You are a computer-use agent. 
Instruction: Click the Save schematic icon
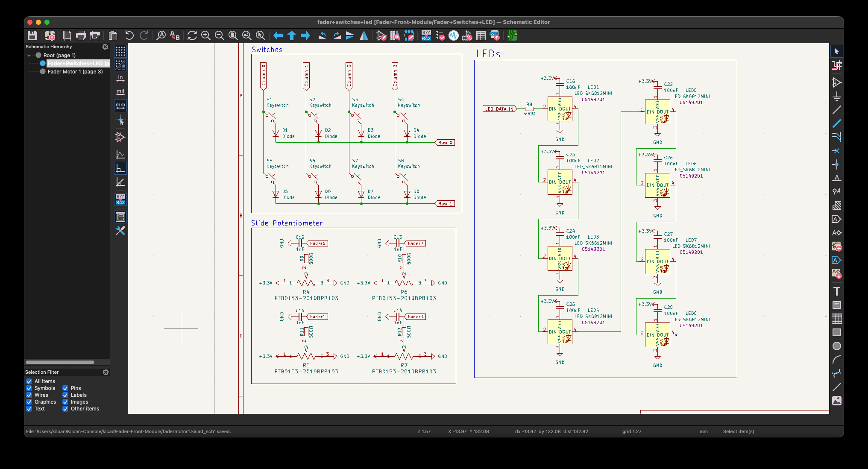click(32, 35)
